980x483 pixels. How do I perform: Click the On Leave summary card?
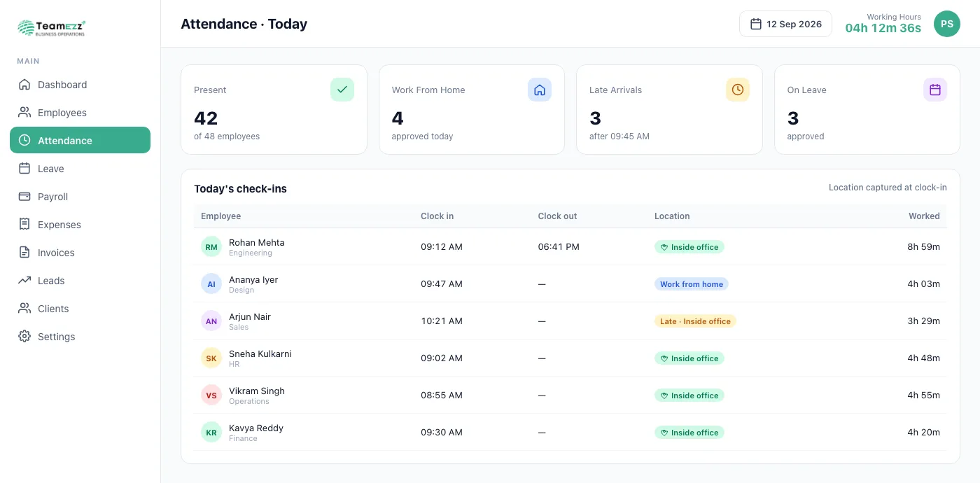[x=867, y=109]
